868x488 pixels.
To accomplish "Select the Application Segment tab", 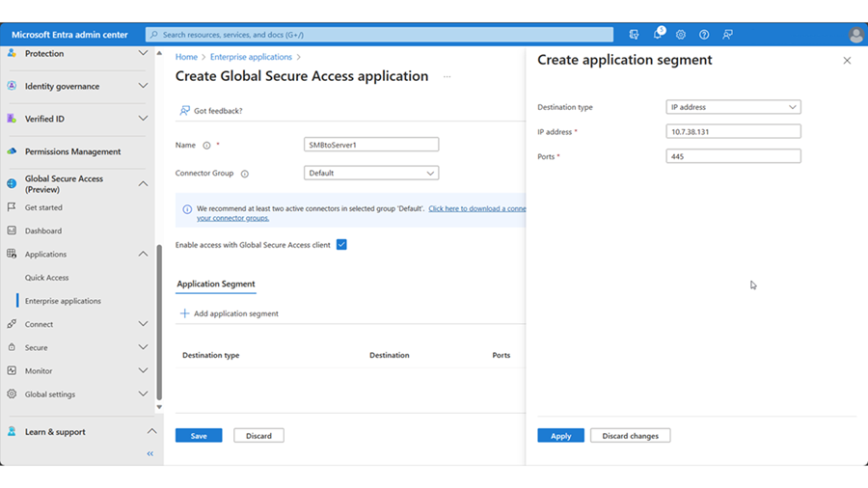I will (216, 284).
